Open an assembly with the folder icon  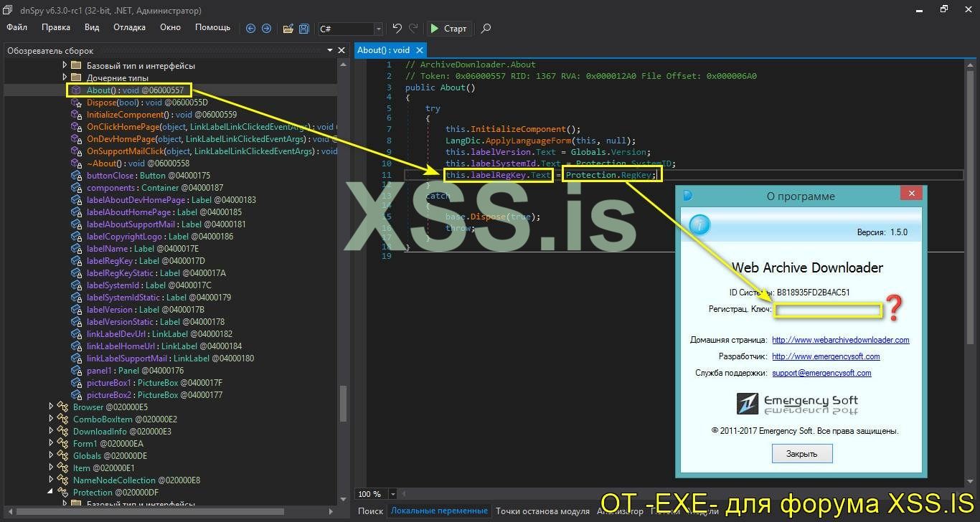pos(288,29)
